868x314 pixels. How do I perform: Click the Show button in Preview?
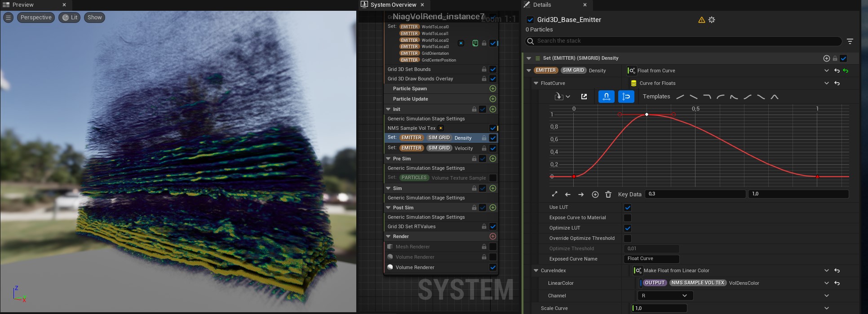tap(95, 18)
